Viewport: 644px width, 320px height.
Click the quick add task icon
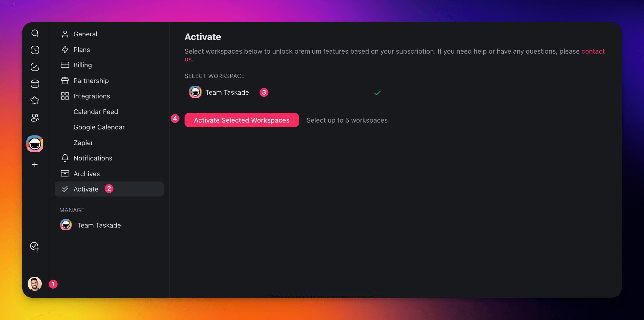click(x=35, y=246)
